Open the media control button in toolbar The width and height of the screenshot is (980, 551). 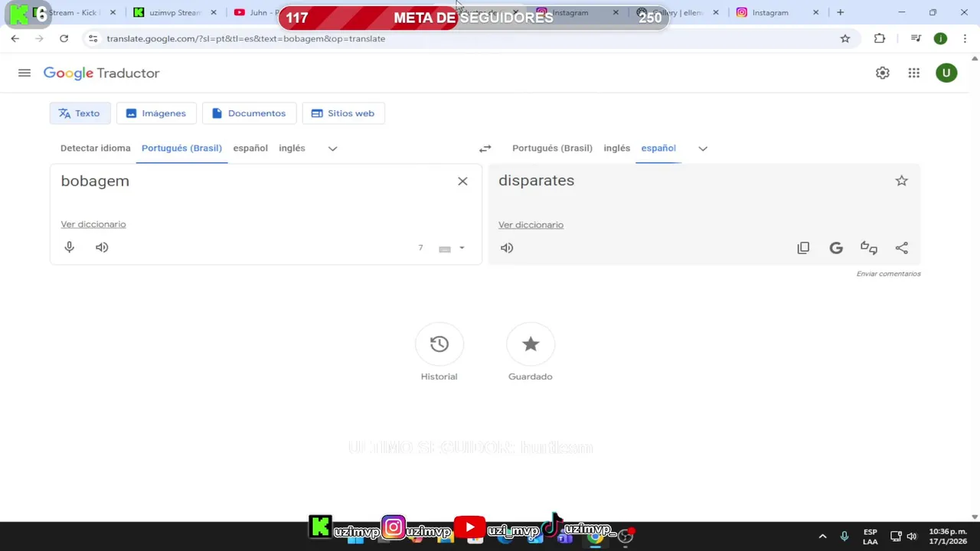(x=916, y=38)
